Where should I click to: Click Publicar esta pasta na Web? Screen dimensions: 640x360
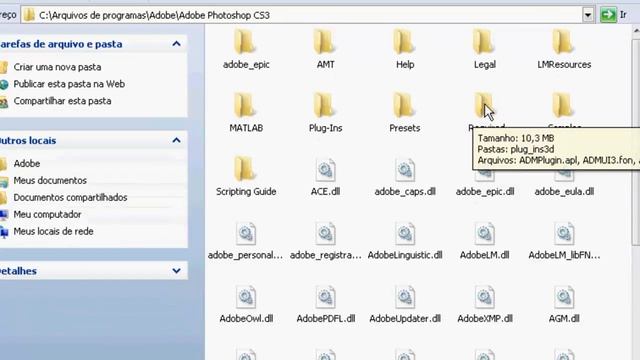69,84
